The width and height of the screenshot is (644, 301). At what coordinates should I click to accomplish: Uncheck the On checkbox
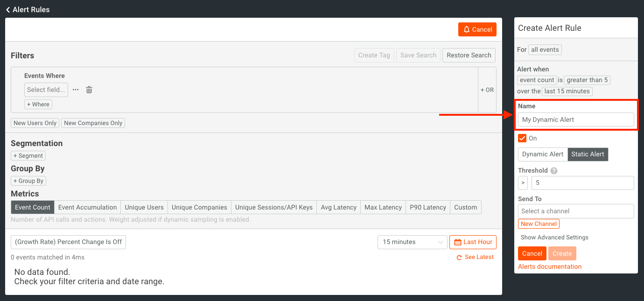click(522, 138)
